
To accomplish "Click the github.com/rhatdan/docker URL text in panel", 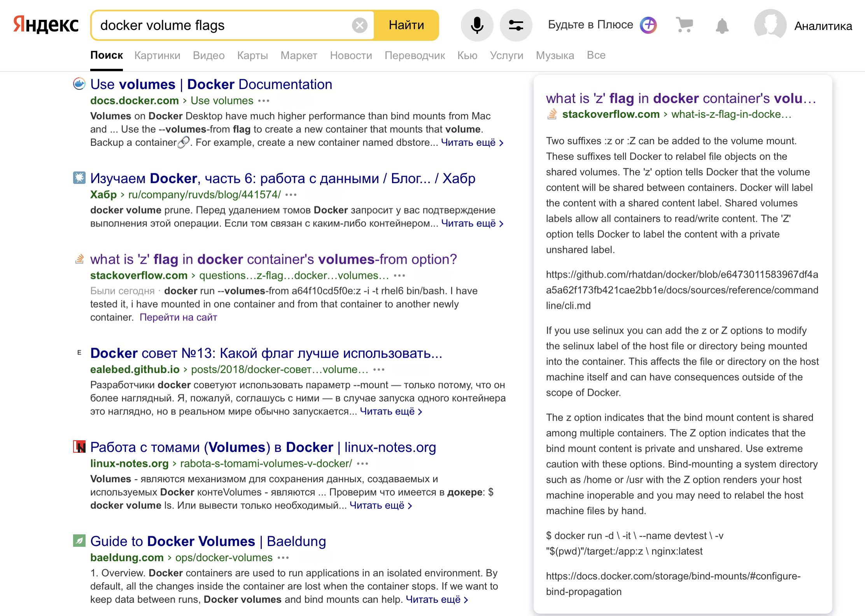I will click(x=682, y=290).
